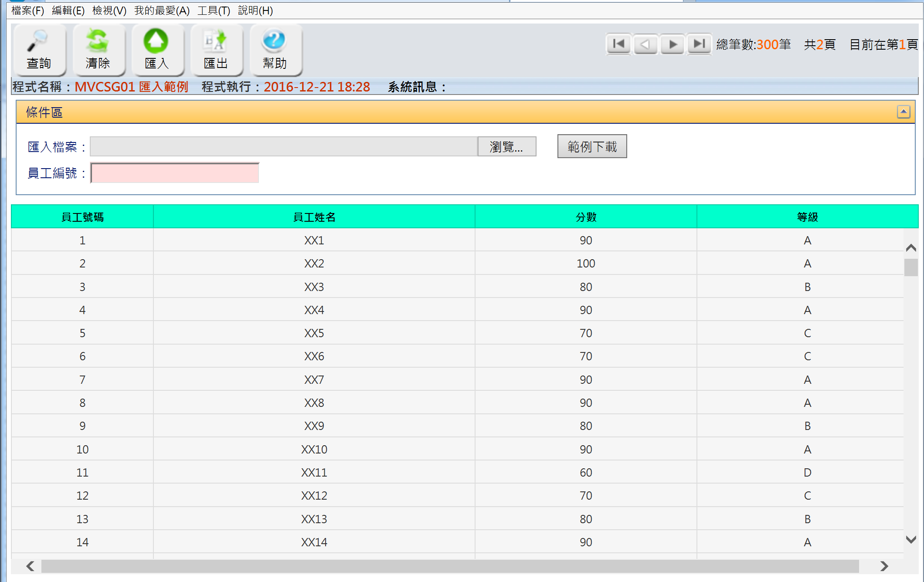Select the XX3 name cell
This screenshot has width=924, height=582.
point(314,287)
